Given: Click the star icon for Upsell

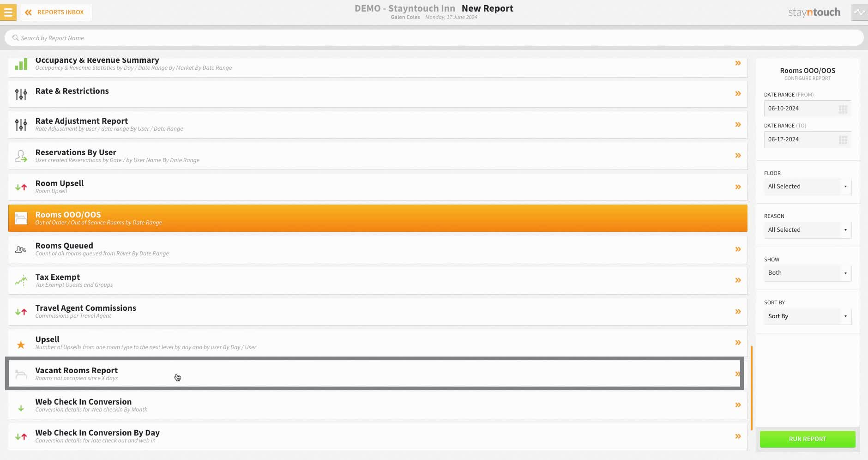Looking at the screenshot, I should (21, 345).
